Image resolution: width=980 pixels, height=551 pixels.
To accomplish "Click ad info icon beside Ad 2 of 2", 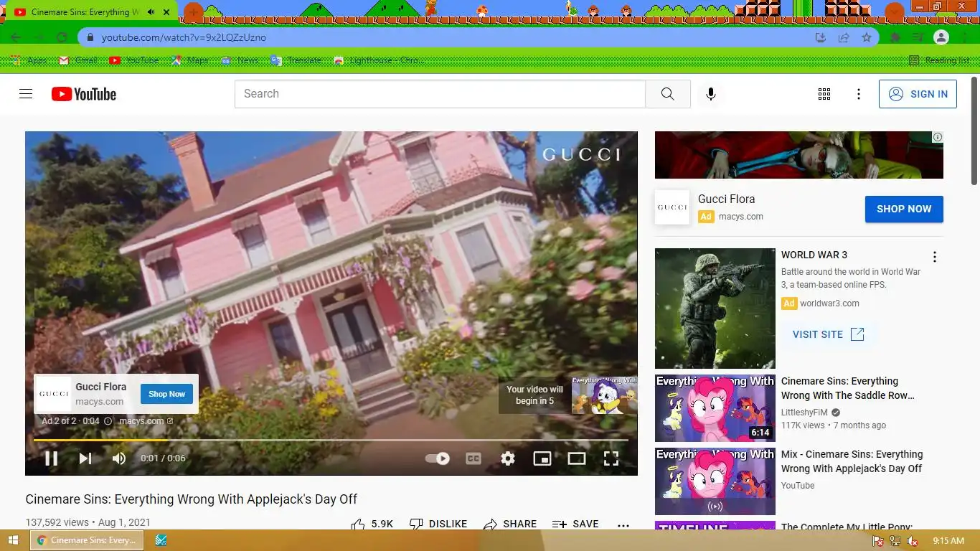I will 108,421.
